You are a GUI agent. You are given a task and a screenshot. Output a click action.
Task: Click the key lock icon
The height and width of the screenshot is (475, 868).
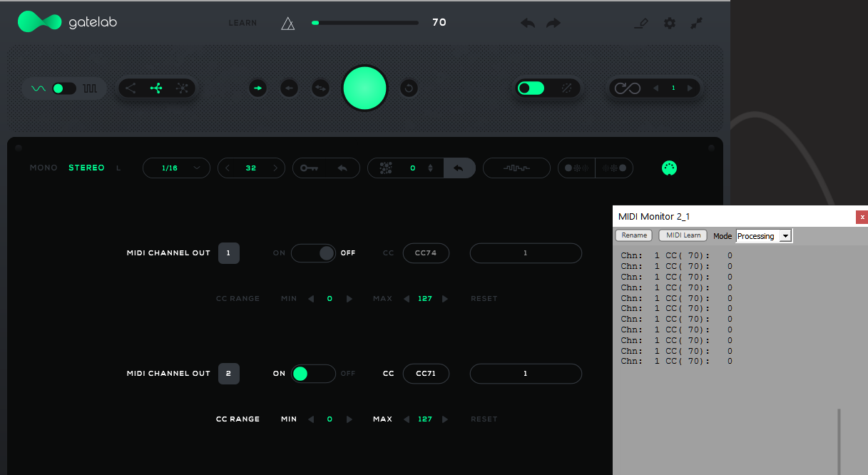point(309,168)
